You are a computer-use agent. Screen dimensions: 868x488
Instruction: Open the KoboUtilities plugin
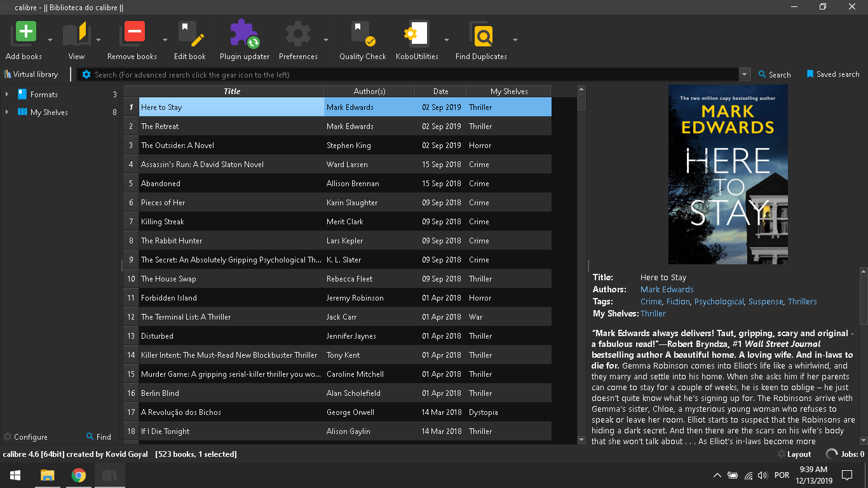click(417, 33)
